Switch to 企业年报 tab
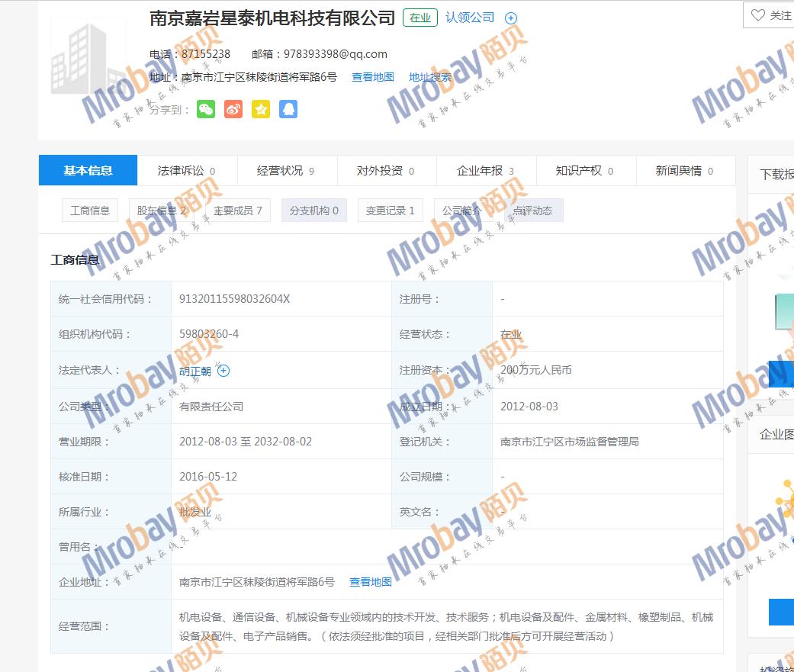 tap(485, 171)
